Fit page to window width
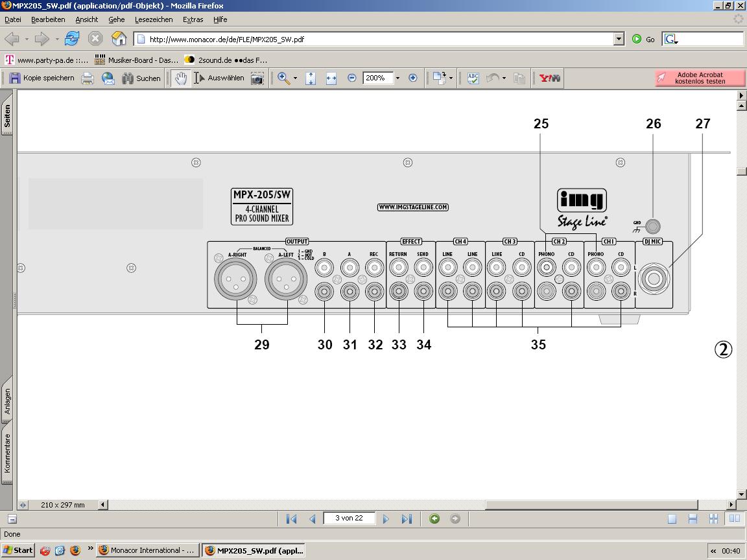The width and height of the screenshot is (747, 560). (x=331, y=78)
